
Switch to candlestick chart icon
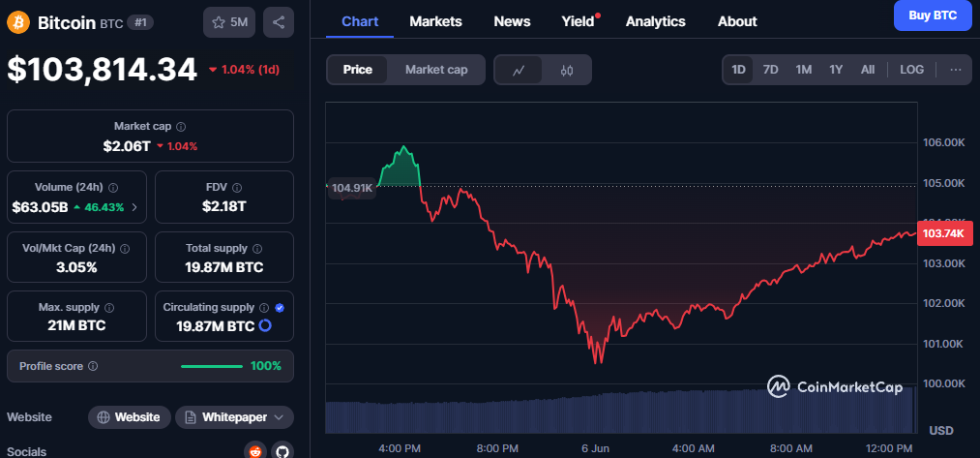pyautogui.click(x=567, y=70)
